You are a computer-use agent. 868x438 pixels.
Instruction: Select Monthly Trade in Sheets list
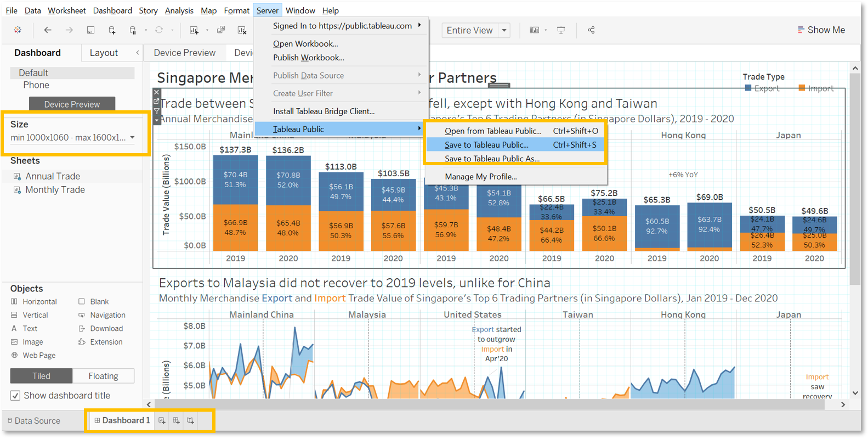click(x=55, y=190)
